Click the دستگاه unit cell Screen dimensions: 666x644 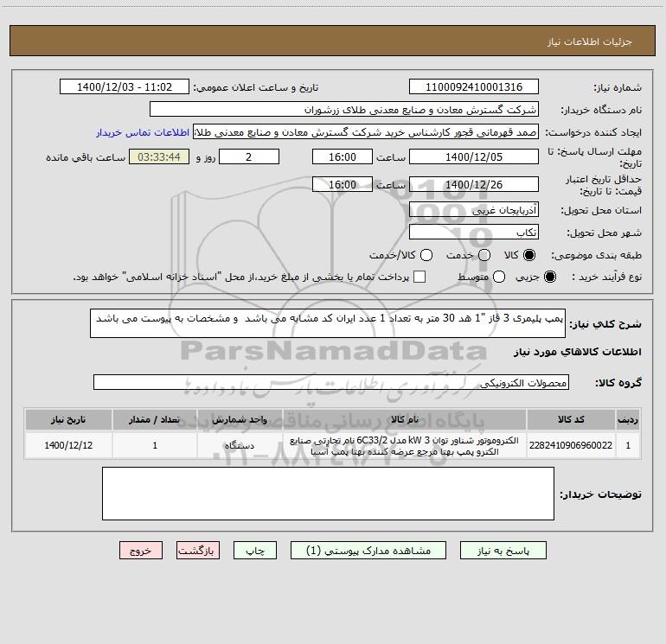(x=240, y=445)
